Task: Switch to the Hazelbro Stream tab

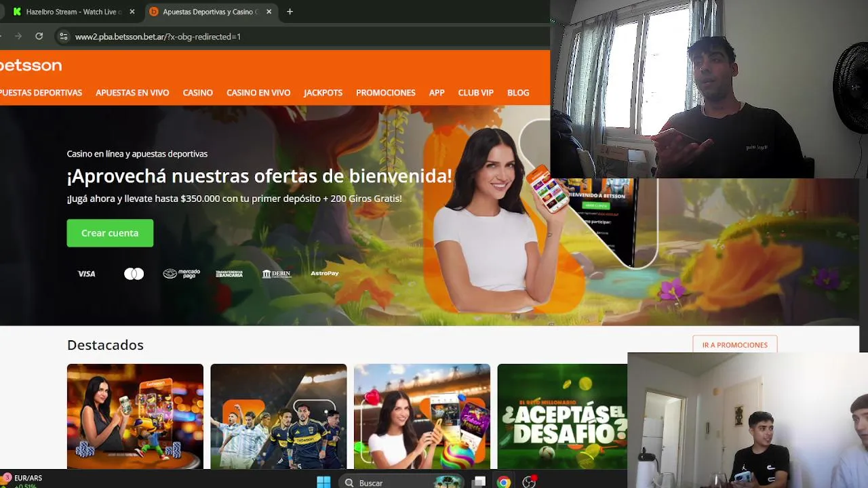Action: 73,12
